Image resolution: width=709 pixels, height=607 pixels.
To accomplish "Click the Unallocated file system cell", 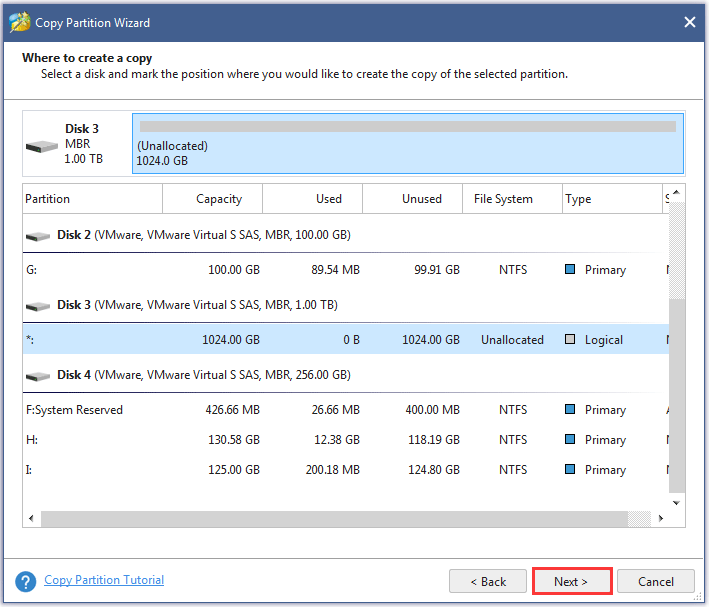I will (512, 340).
